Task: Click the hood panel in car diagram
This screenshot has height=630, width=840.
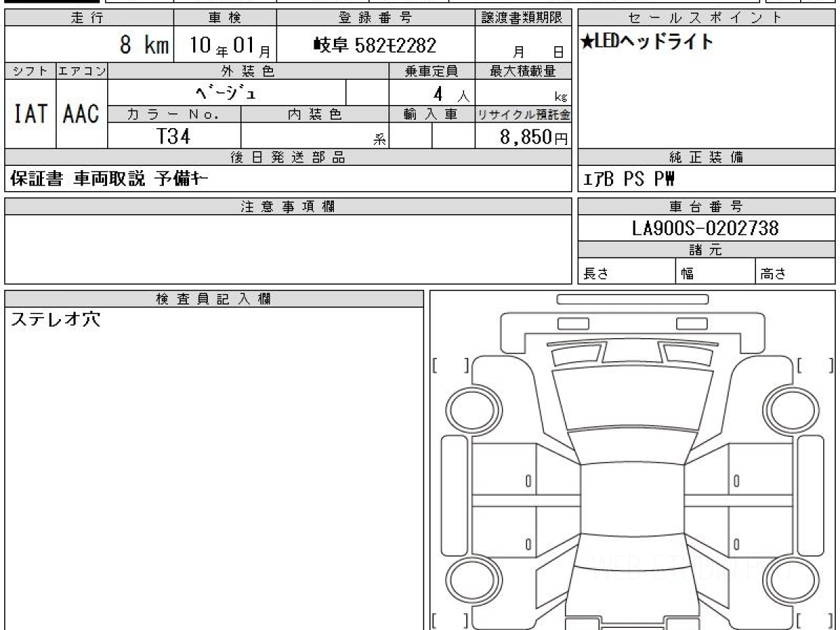Action: coord(633,398)
